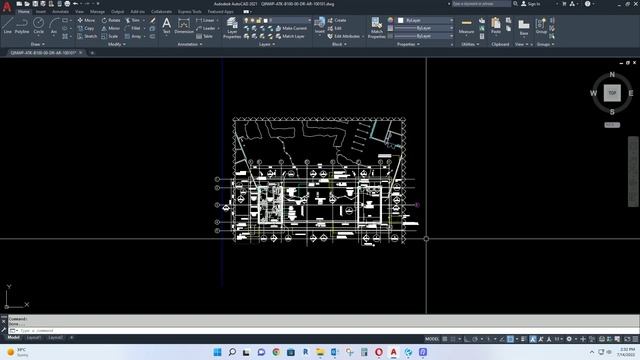The width and height of the screenshot is (640, 360).
Task: Open the Measure utility
Action: tap(466, 27)
